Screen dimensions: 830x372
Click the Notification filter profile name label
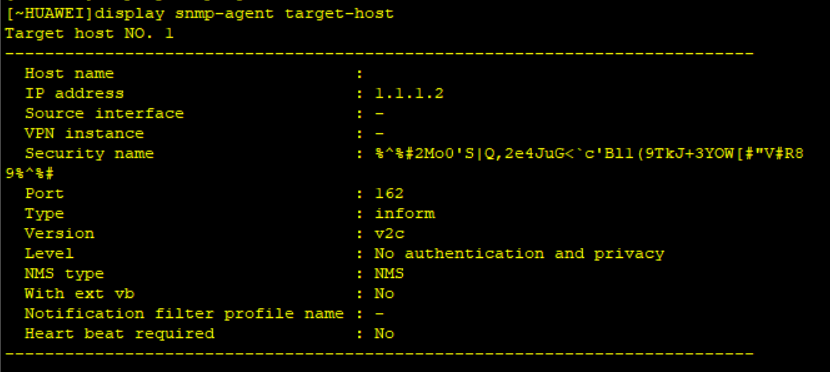click(x=184, y=314)
